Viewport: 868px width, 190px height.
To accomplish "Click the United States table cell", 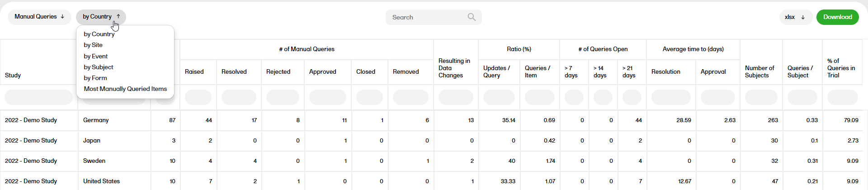I will 101,181.
